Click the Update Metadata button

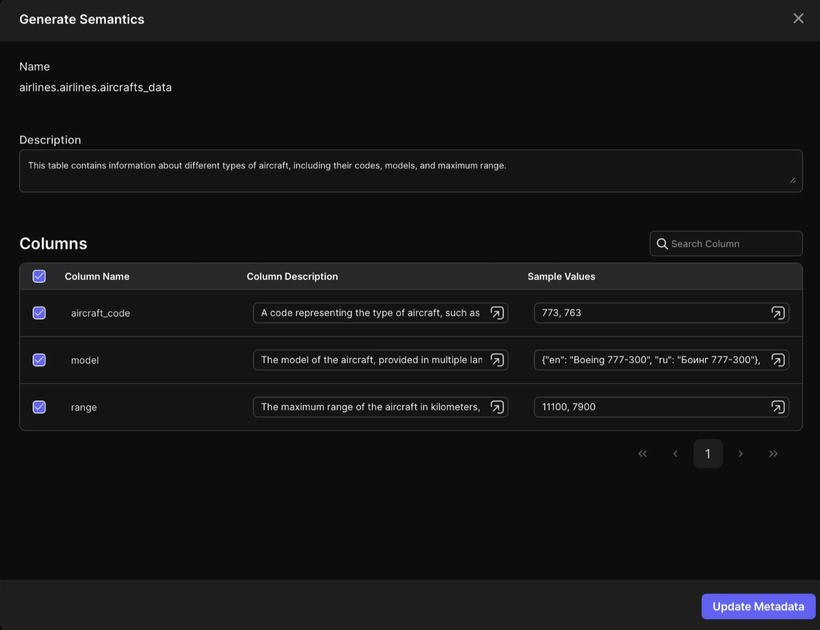coord(758,606)
